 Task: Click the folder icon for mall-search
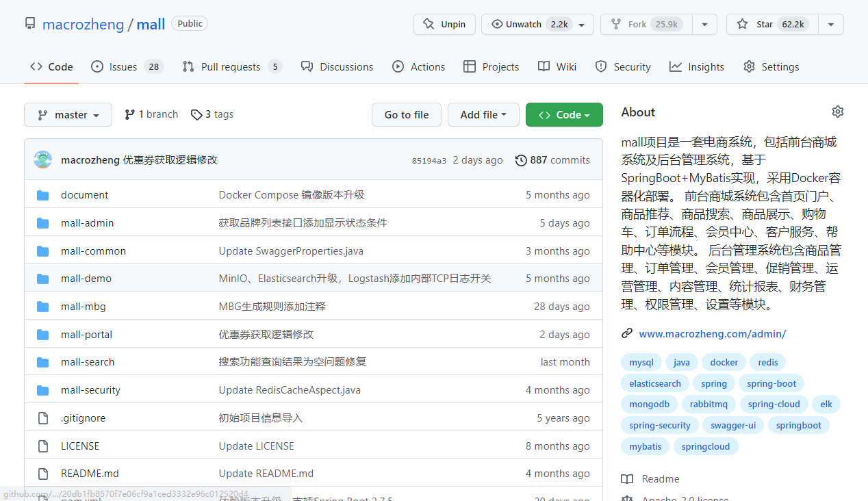pyautogui.click(x=43, y=362)
